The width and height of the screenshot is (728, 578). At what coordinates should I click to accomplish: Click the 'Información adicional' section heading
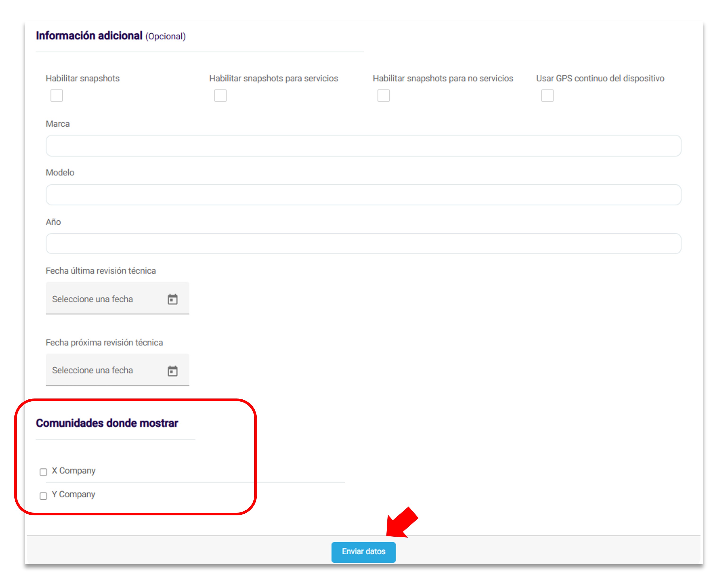[89, 36]
